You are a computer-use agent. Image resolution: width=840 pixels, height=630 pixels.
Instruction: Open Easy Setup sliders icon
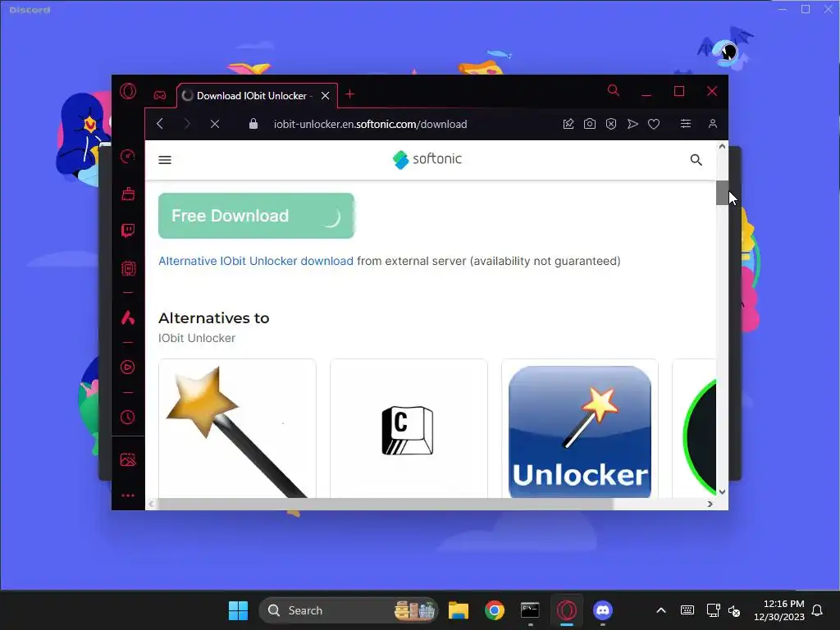tap(686, 124)
